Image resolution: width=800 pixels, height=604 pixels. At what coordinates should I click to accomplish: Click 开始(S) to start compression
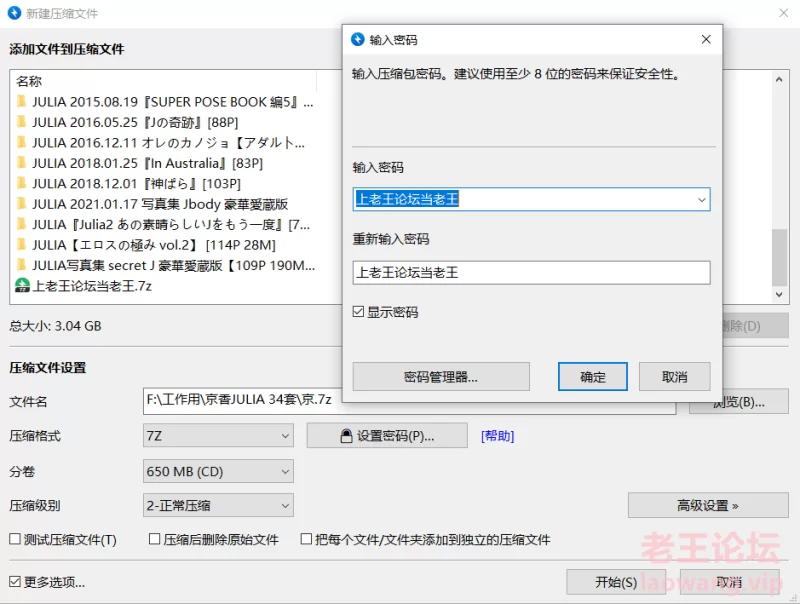click(616, 582)
